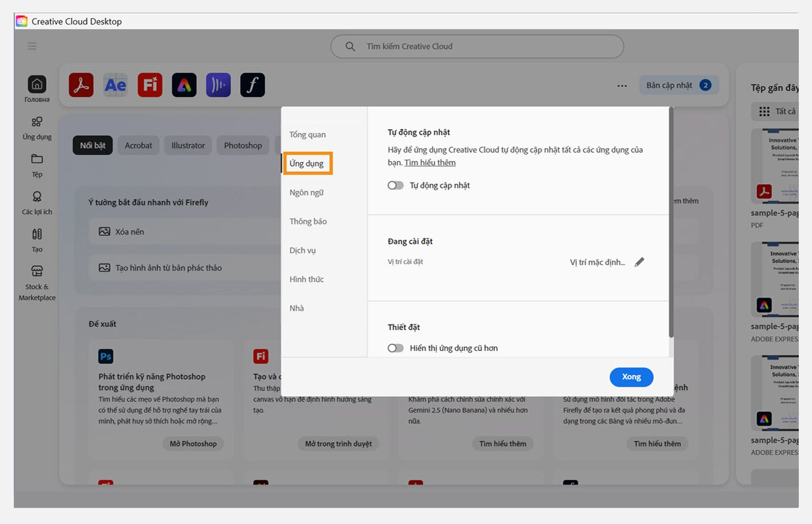The width and height of the screenshot is (812, 524).
Task: Open Tạo sidebar icon
Action: tap(37, 240)
